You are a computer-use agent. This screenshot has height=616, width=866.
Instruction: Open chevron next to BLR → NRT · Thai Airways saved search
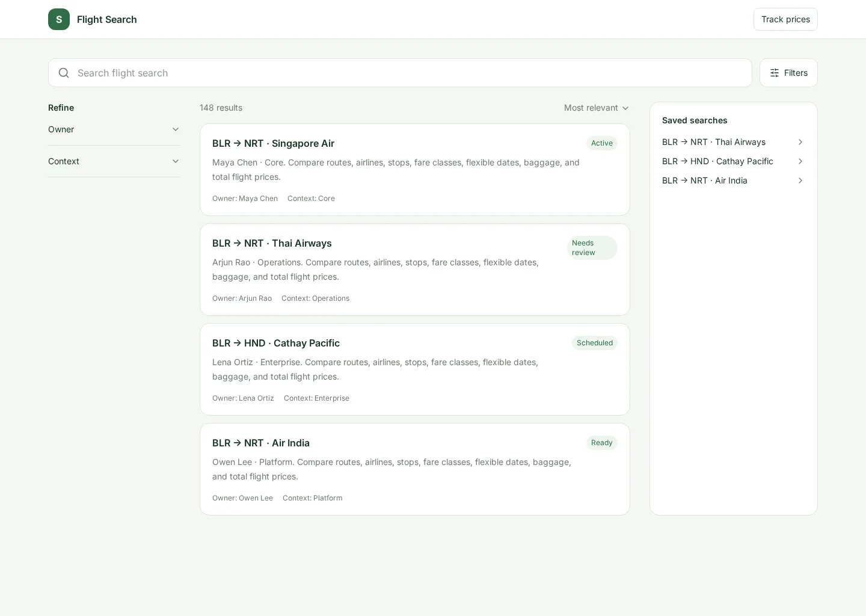[800, 142]
